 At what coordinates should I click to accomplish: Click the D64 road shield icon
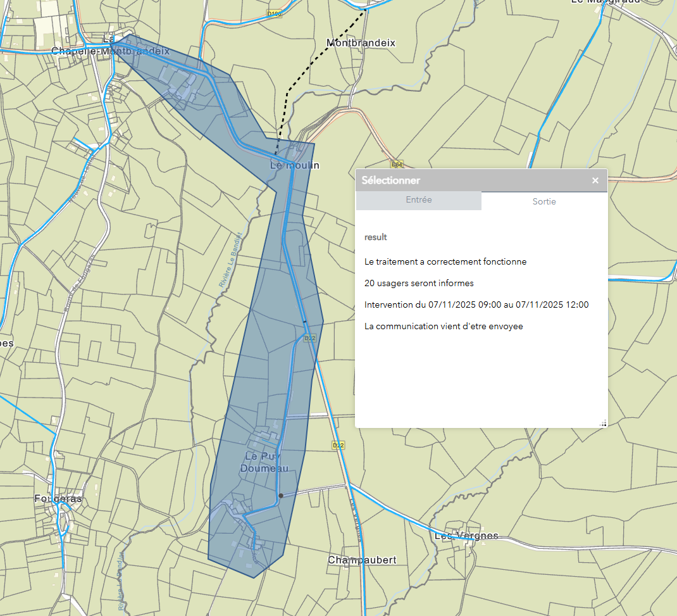pos(397,164)
